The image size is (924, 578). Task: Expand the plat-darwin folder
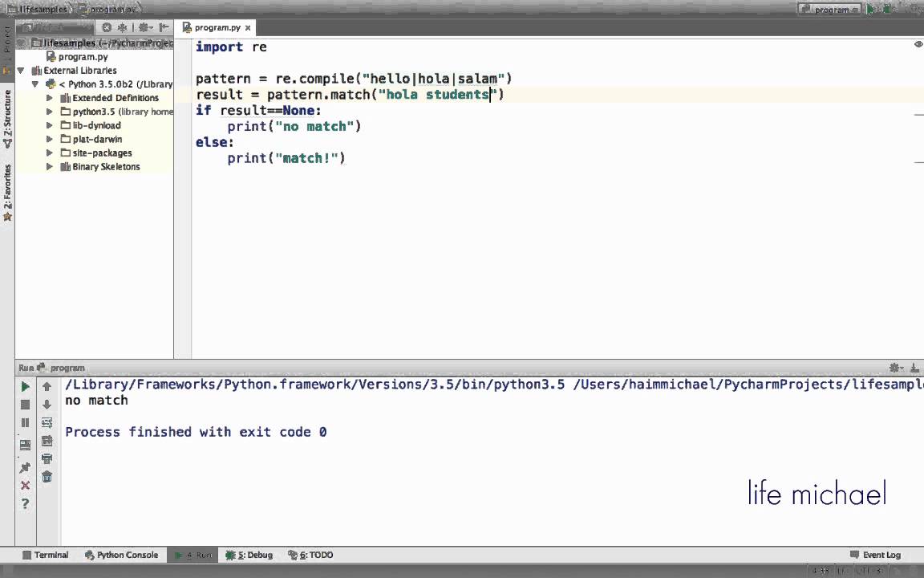(50, 139)
